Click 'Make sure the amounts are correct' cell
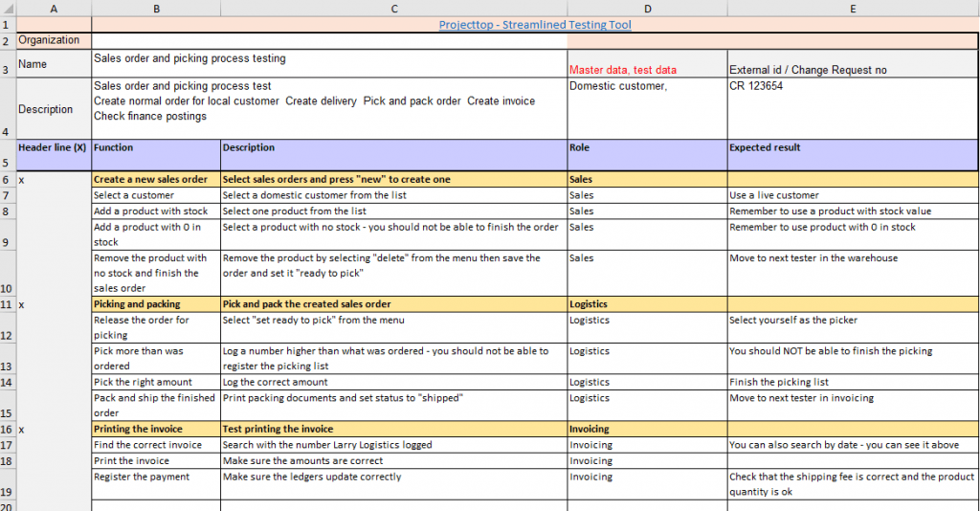This screenshot has height=511, width=980. 393,460
